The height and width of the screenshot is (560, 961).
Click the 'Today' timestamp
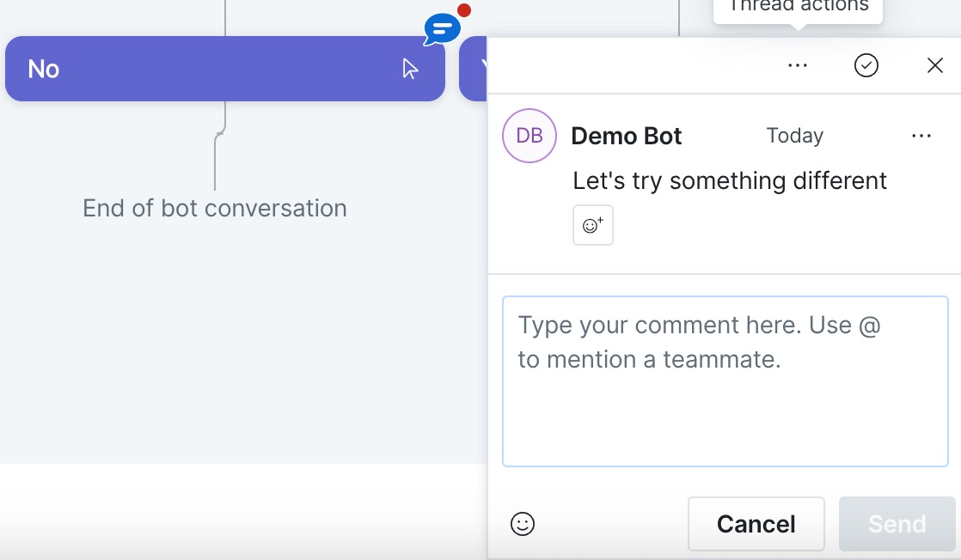click(795, 136)
